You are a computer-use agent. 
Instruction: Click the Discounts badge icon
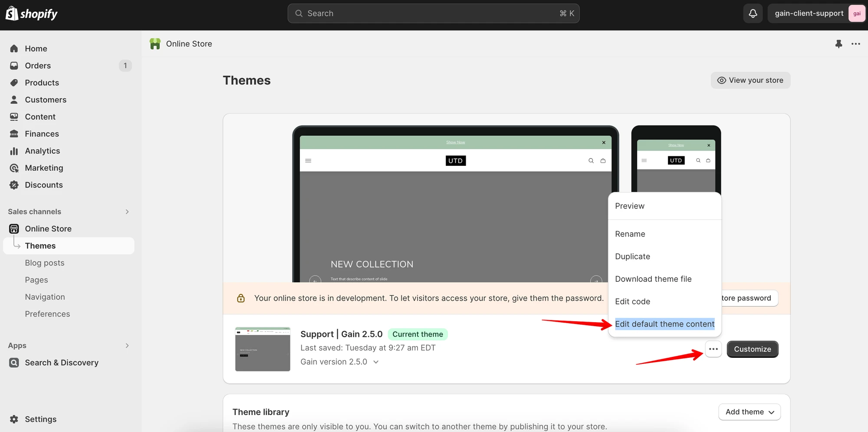14,185
